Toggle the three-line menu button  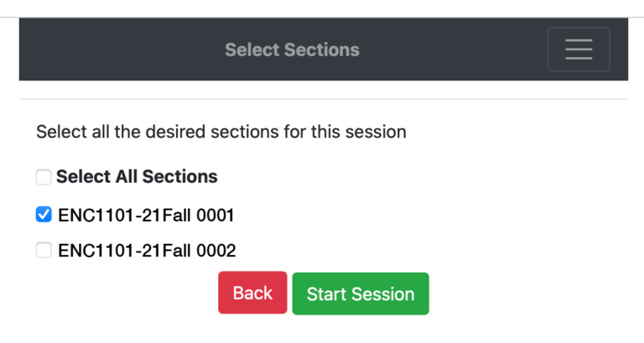tap(578, 49)
